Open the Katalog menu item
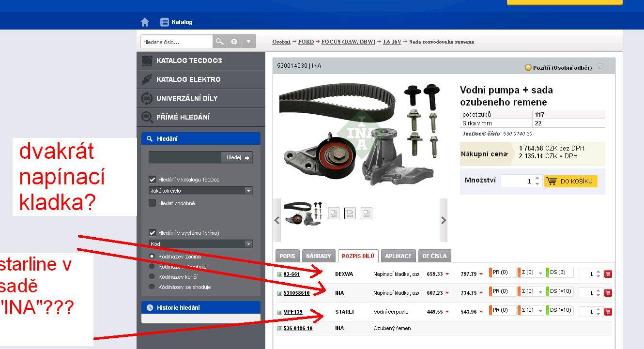 pos(182,22)
